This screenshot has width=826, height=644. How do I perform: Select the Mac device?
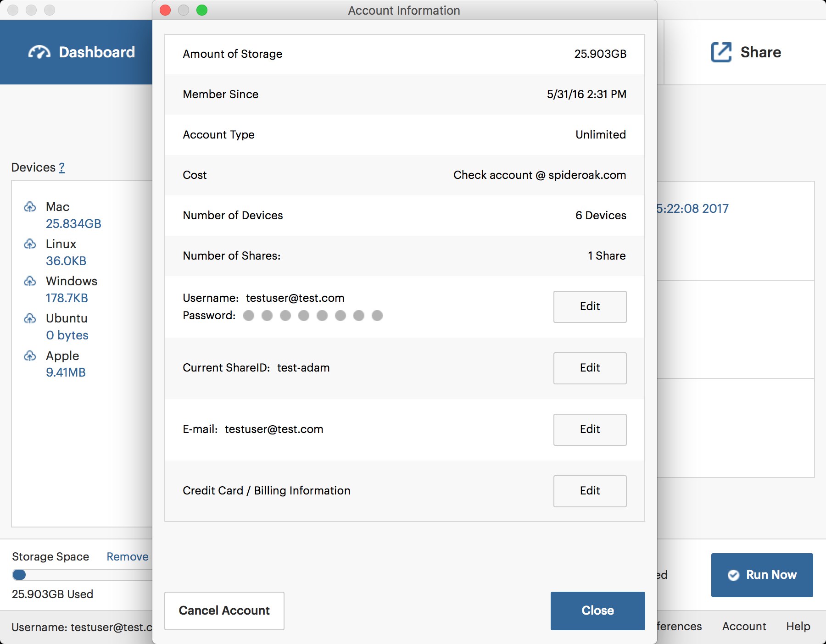click(x=57, y=207)
